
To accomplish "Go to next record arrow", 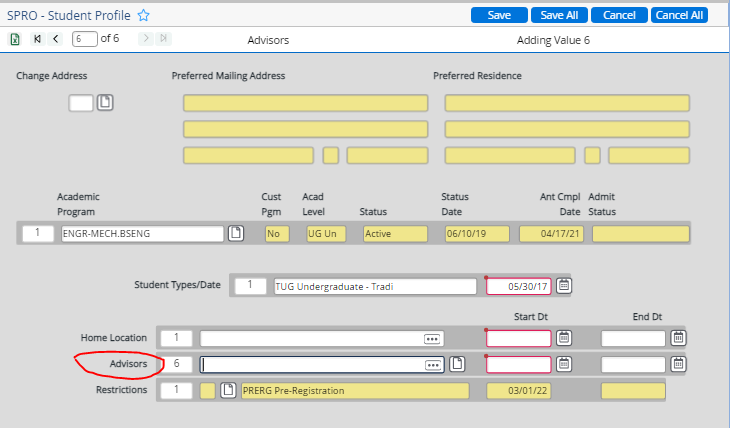I will point(146,38).
